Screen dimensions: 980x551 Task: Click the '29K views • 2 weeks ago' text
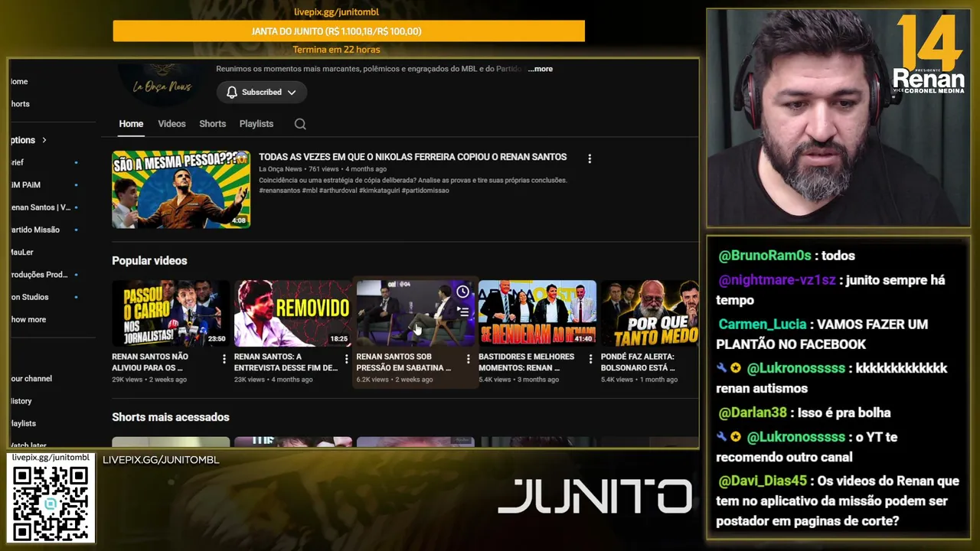pos(149,380)
